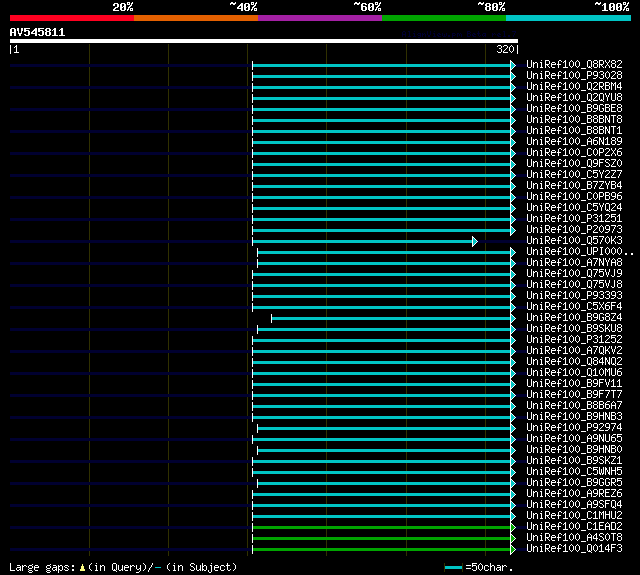Select the UniRef100_A9SFQ4 label

coord(574,505)
